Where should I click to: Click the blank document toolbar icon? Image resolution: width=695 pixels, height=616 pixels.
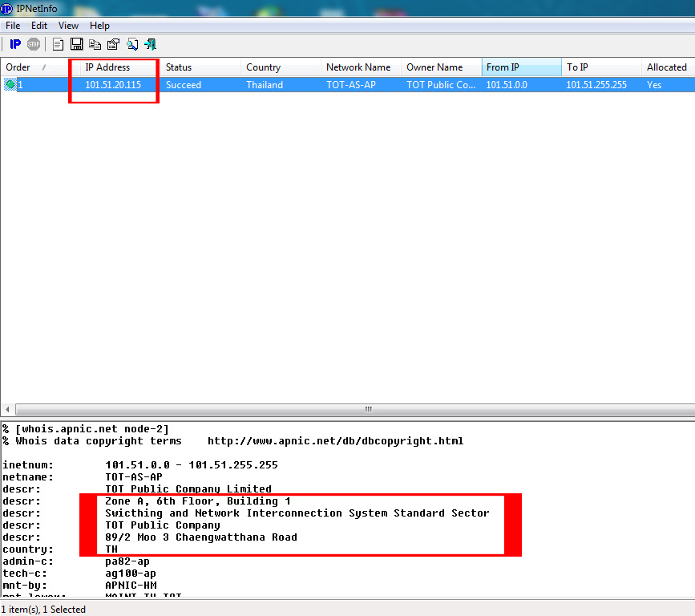pyautogui.click(x=58, y=44)
